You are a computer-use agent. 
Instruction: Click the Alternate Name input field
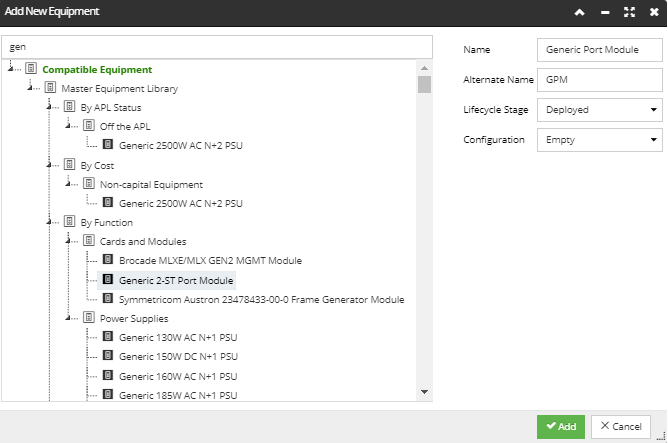pos(599,80)
